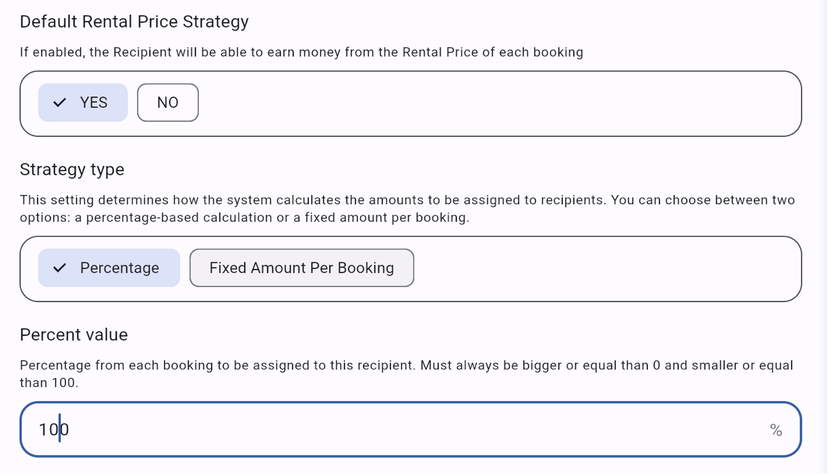The width and height of the screenshot is (828, 476).
Task: Click the Default Rental Price Strategy heading
Action: [134, 21]
